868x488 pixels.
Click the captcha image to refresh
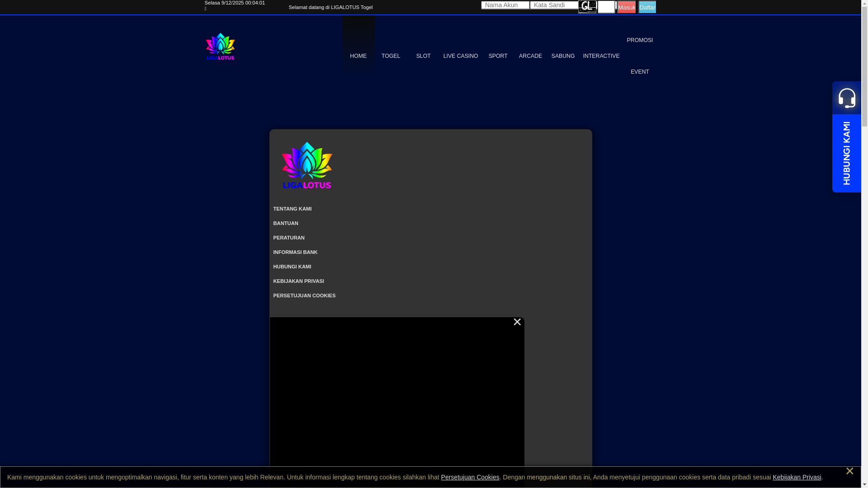[587, 7]
